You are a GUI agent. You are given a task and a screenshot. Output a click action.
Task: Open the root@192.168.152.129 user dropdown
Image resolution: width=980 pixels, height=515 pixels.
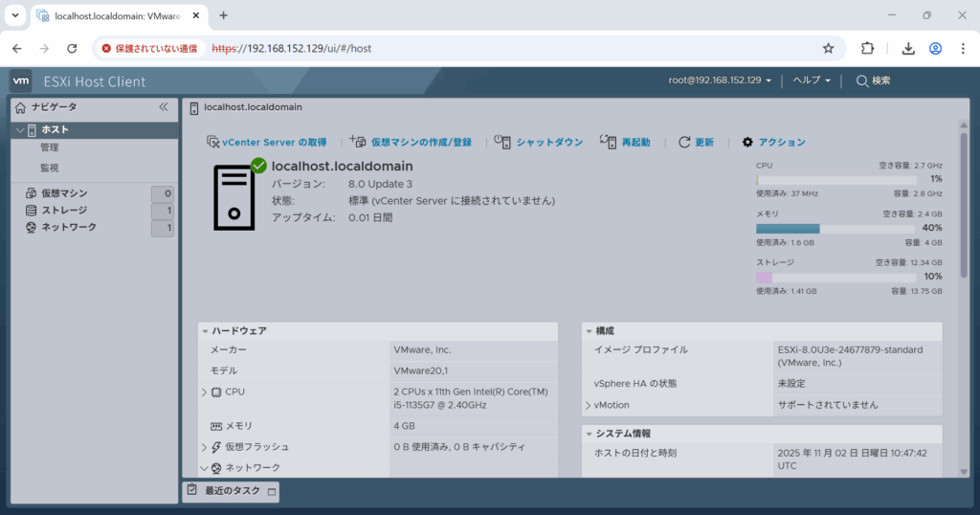click(x=720, y=80)
